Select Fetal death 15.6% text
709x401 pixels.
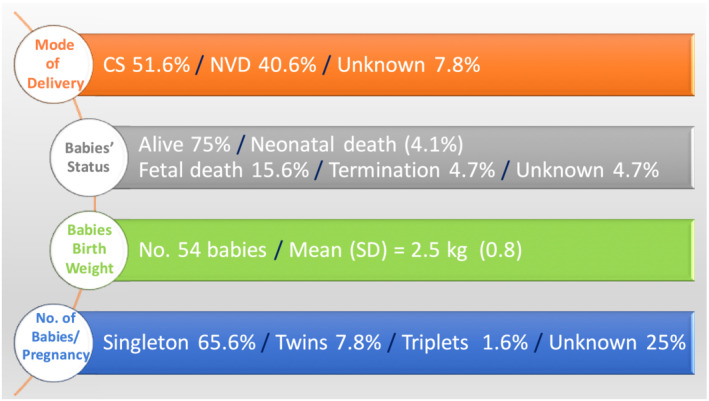[224, 170]
